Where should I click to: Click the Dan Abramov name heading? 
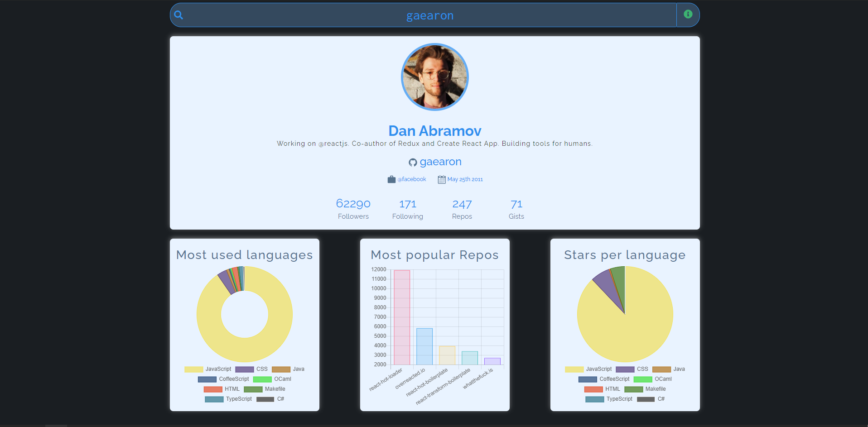click(435, 131)
